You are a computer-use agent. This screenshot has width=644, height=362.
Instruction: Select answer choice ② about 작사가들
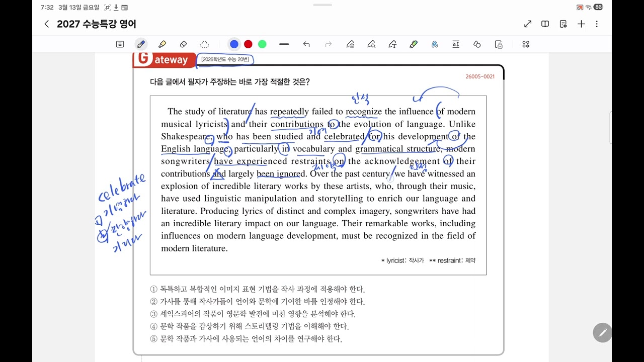258,302
